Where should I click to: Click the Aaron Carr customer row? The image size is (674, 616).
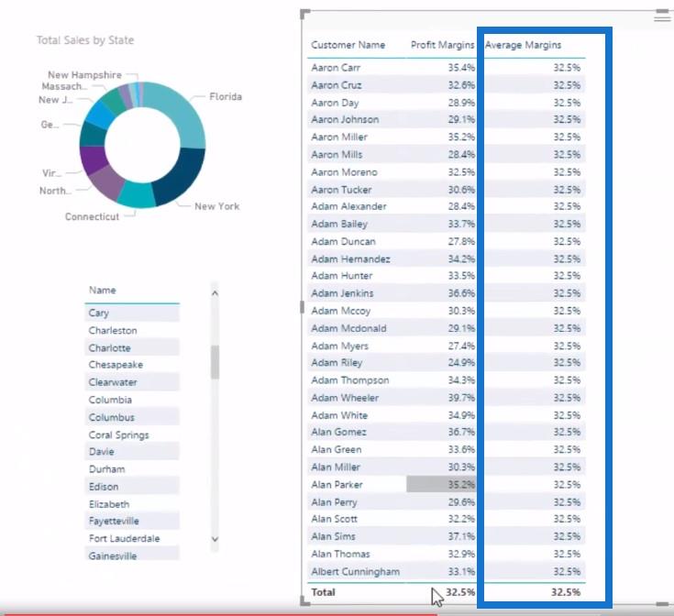click(x=447, y=68)
